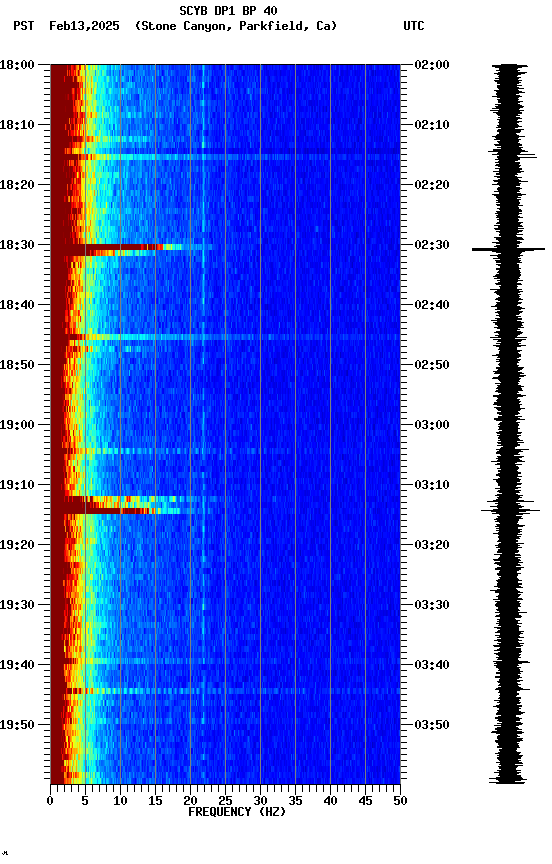Click the '03:40' UTC time label
Screen dimensions: 552x864
coord(432,665)
